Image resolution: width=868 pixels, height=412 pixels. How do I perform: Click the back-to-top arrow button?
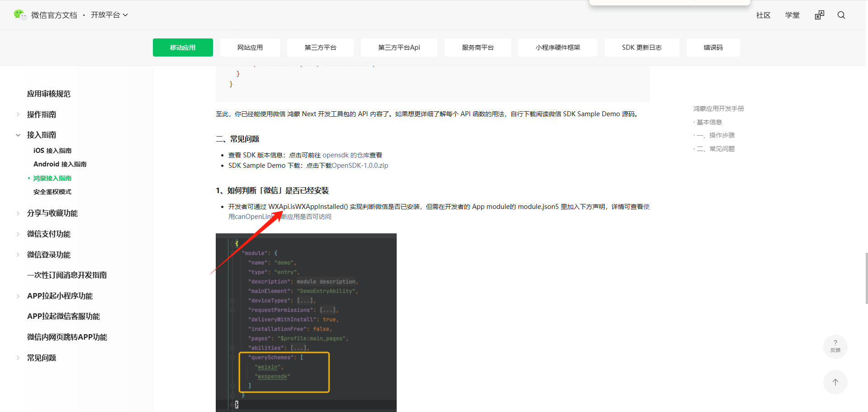(x=835, y=382)
